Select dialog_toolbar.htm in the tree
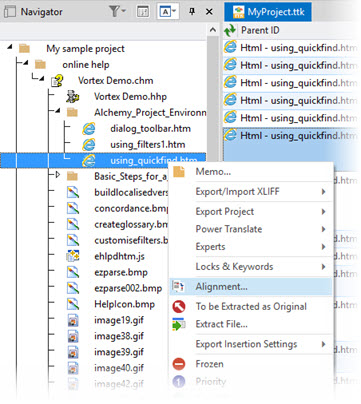Screen dimensions: 361x404 (150, 129)
